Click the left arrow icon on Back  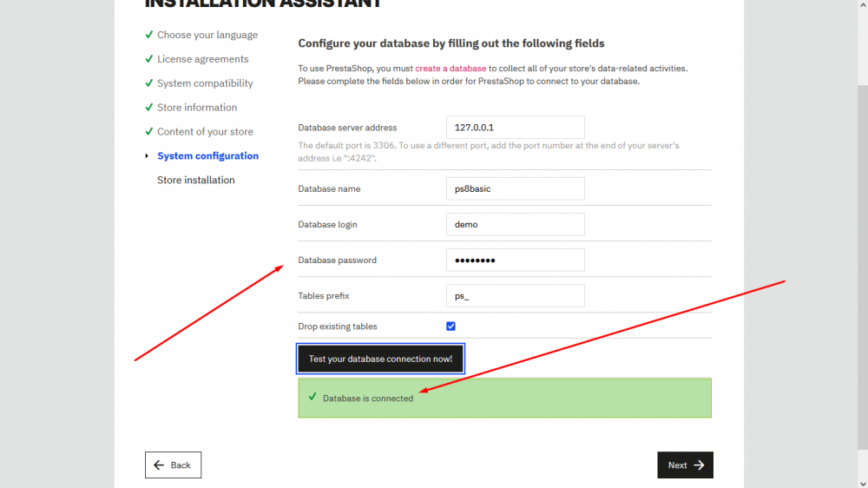pyautogui.click(x=159, y=465)
